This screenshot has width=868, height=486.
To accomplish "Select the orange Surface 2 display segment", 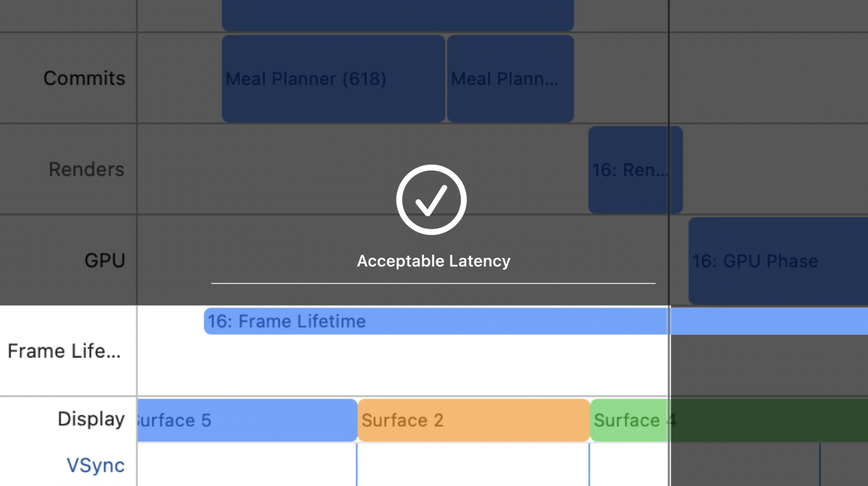I will [x=474, y=420].
